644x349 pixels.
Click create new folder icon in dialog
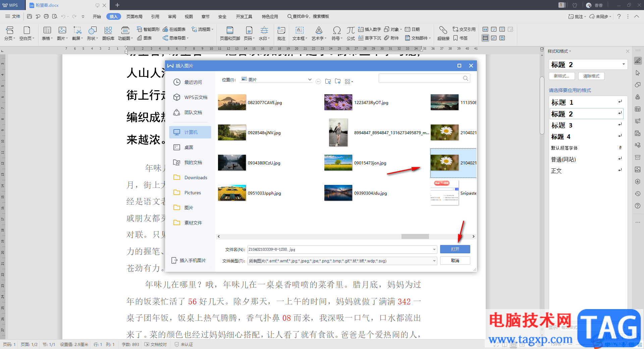click(338, 81)
